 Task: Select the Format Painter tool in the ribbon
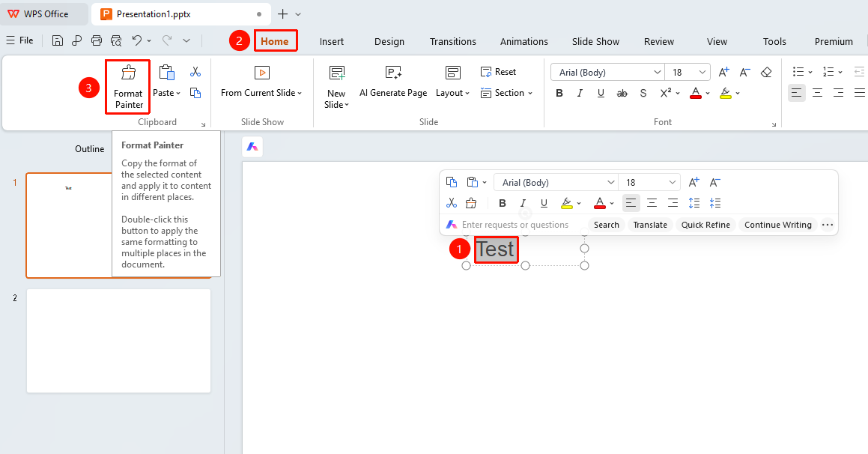click(128, 87)
